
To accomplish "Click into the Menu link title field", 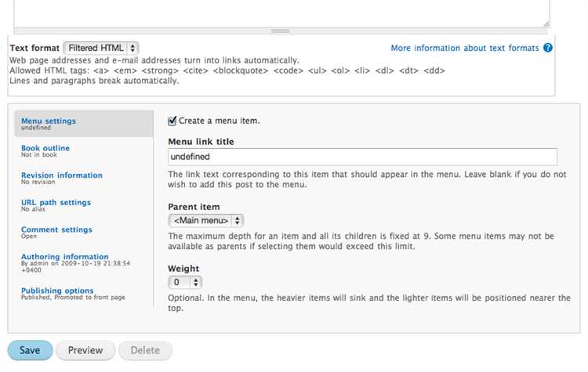I will [363, 157].
